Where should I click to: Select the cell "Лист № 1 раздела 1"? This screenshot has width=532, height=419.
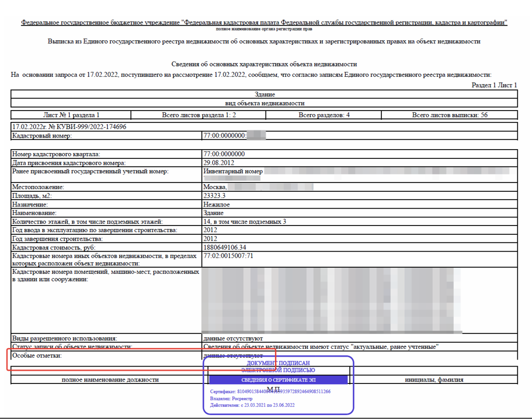coord(71,115)
